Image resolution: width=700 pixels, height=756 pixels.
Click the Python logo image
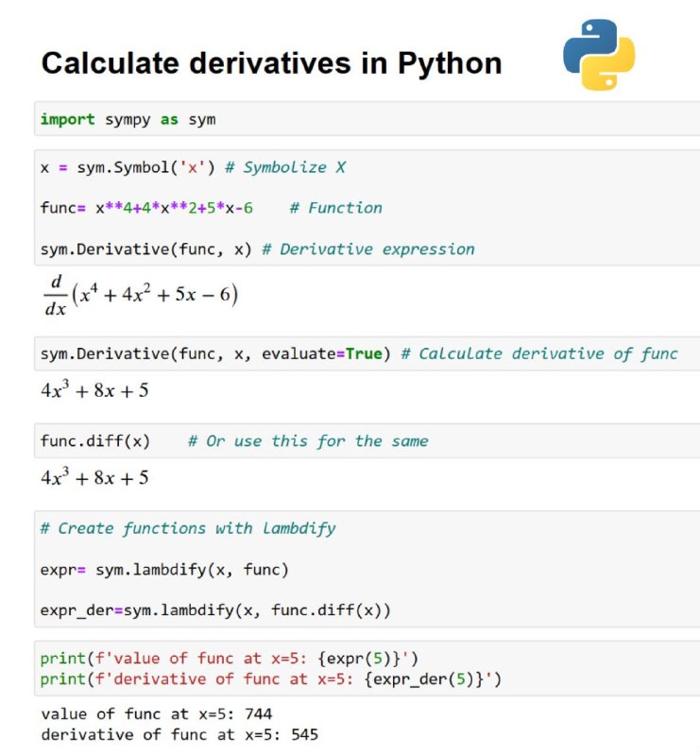tap(599, 55)
